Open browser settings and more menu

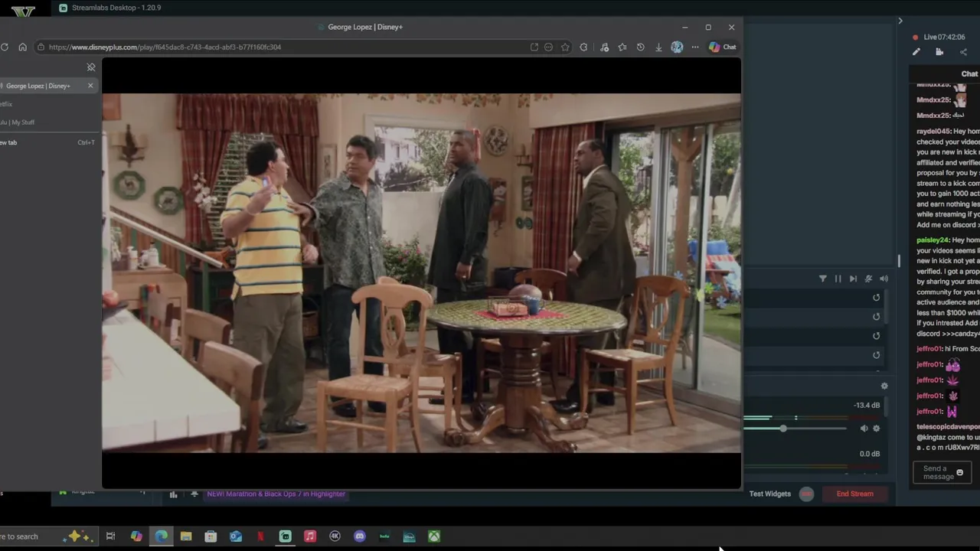pos(695,47)
